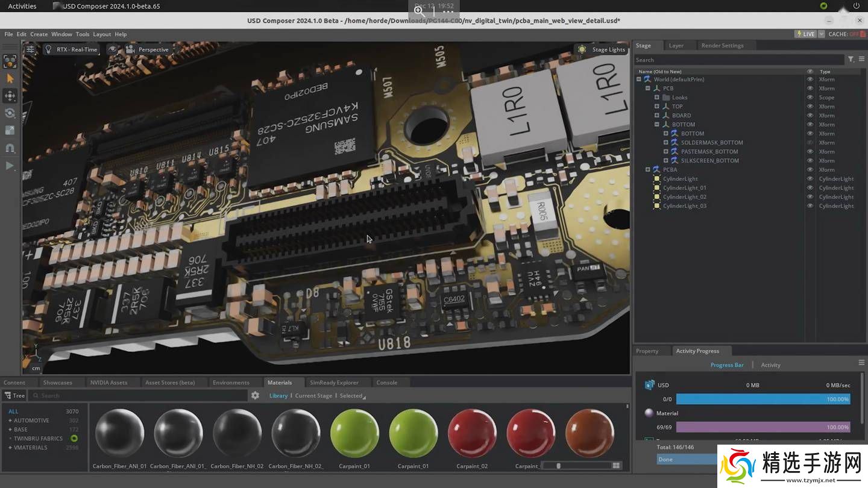Open the Activity Progress panel options menu

click(x=861, y=363)
